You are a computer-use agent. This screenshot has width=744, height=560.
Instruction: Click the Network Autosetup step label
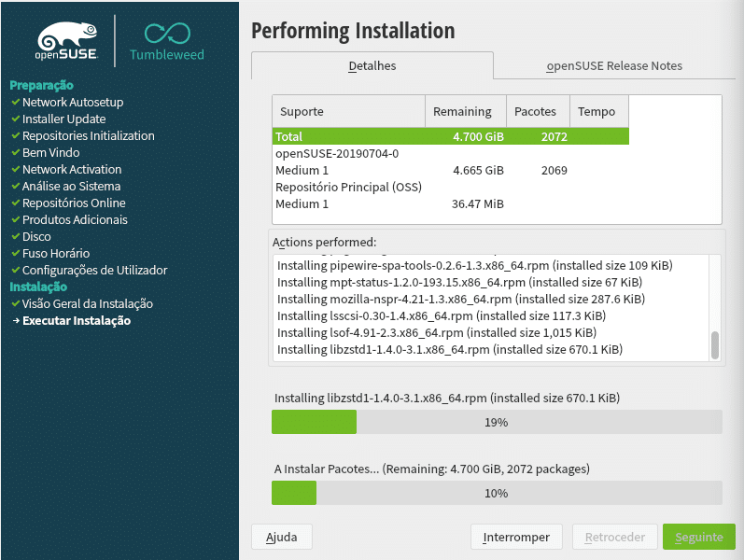click(73, 102)
